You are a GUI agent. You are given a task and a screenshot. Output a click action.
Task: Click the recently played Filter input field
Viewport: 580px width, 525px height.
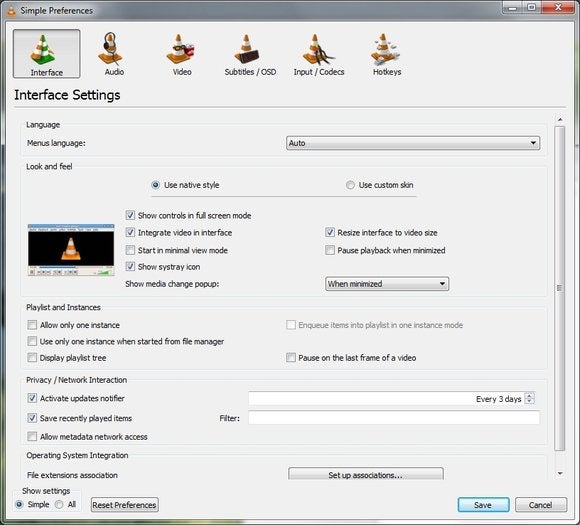click(394, 418)
